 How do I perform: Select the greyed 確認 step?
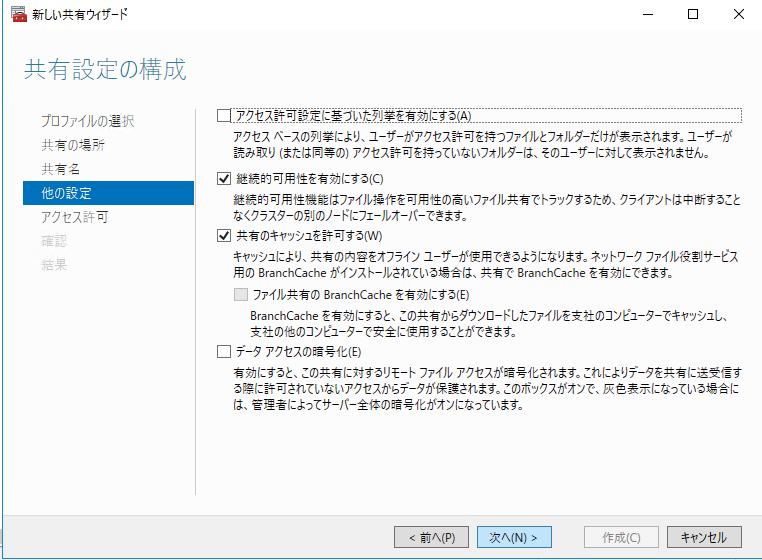click(54, 241)
